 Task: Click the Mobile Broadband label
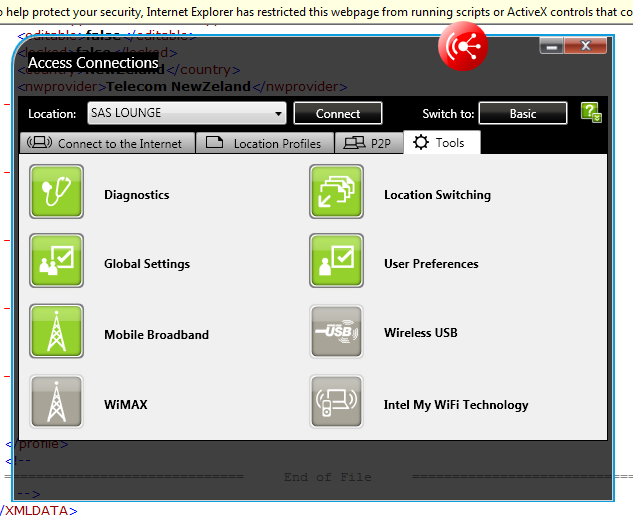coord(156,335)
